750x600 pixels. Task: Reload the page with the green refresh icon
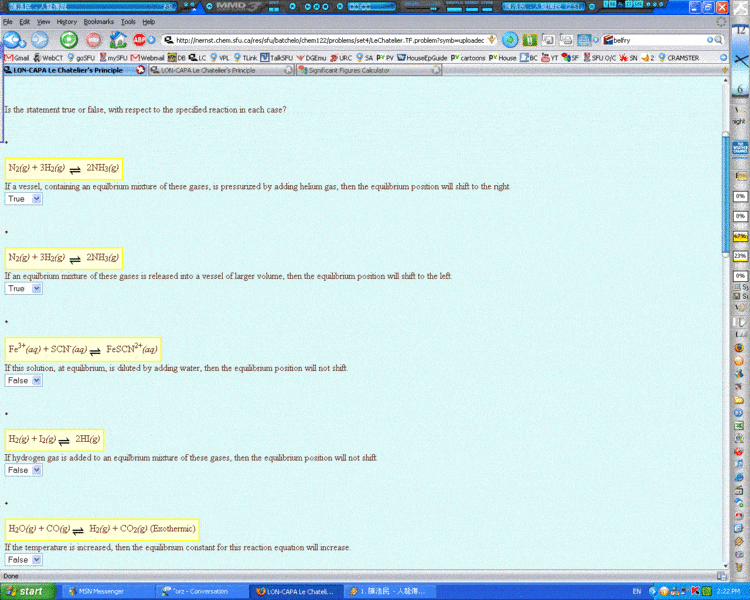[68, 40]
